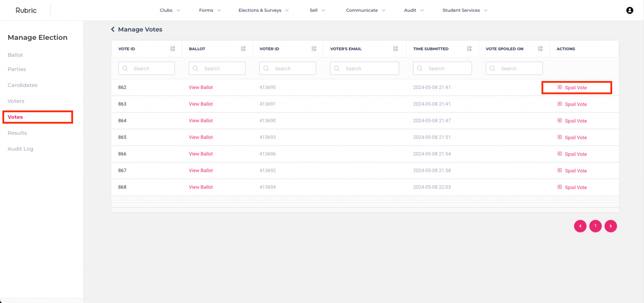Screen dimensions: 644x303
Task: Click the sort icon for Voter's Email column
Action: pos(395,49)
